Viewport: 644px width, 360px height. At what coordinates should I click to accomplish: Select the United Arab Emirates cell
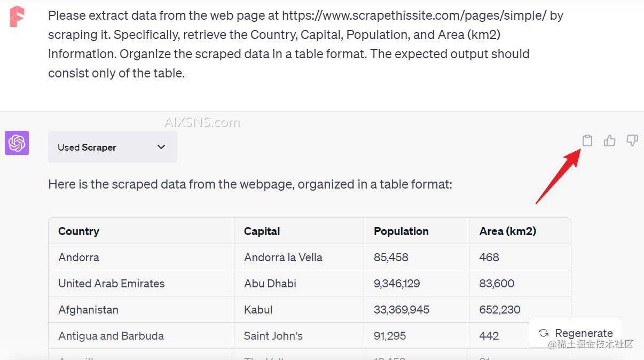click(111, 284)
